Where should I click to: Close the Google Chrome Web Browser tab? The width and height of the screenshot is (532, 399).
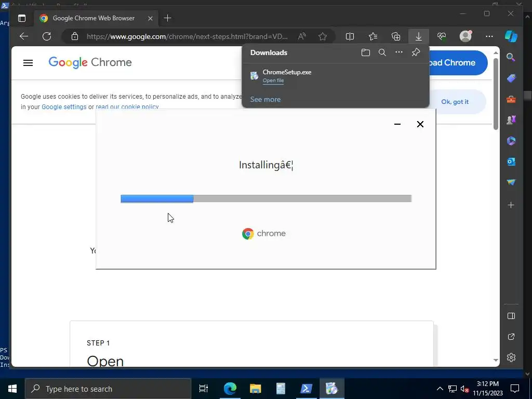[150, 18]
